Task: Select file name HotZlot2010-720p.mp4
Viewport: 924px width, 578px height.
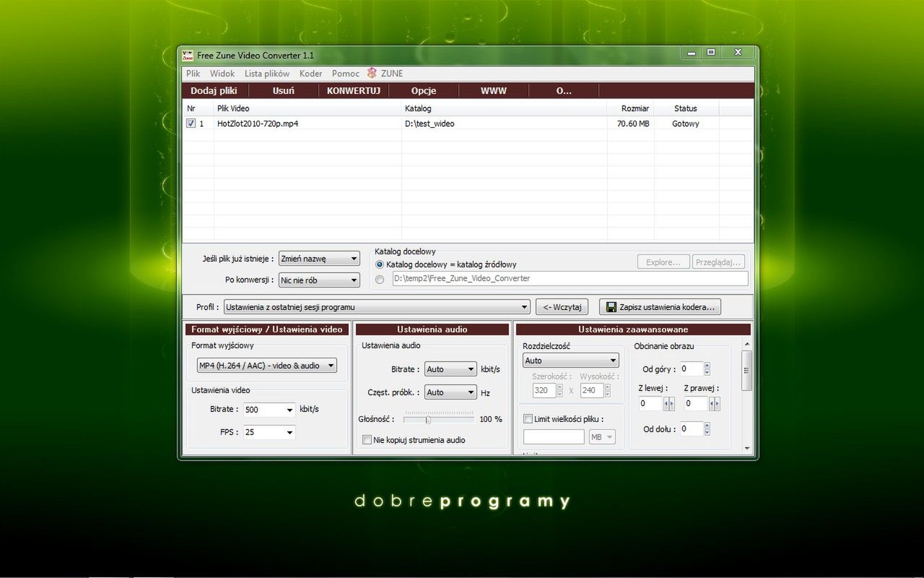Action: [x=258, y=124]
